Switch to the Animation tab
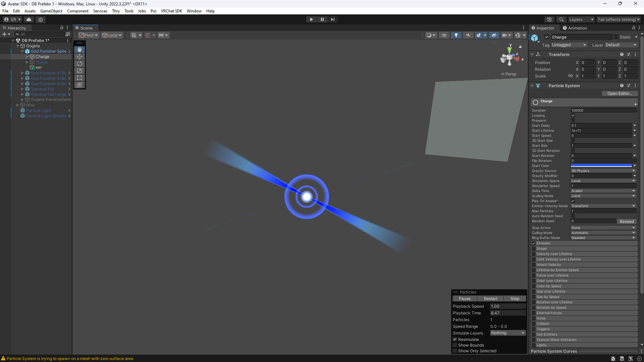The image size is (644, 362). (x=575, y=28)
